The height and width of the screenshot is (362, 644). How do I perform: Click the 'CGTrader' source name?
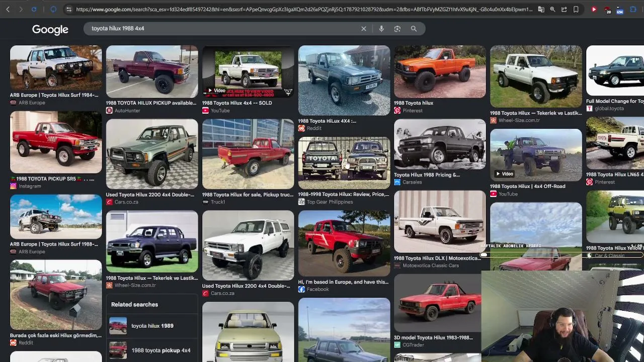click(413, 345)
